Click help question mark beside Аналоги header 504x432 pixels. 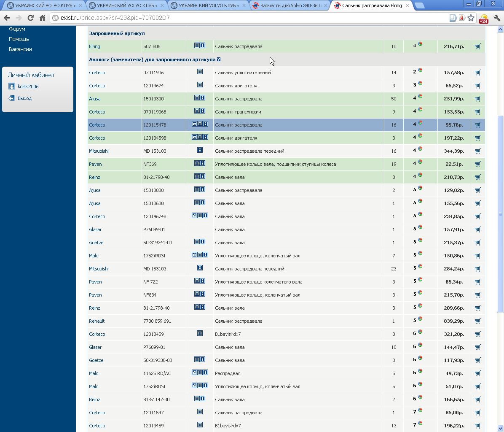click(x=219, y=59)
